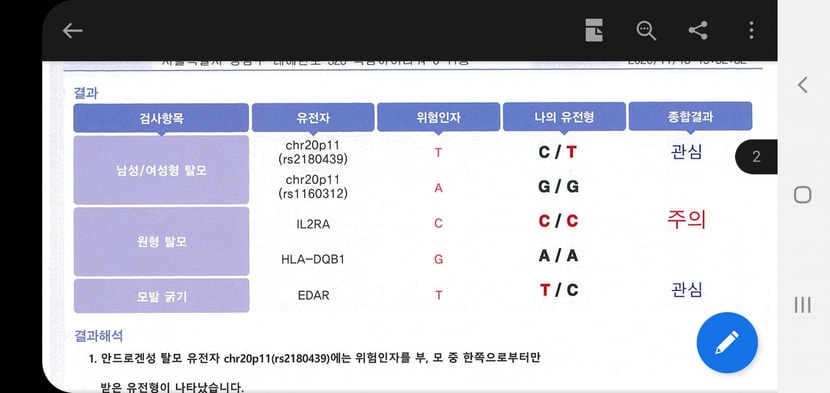Tap the 결과해석 section heading
Screen dimensions: 830x393
tap(99, 335)
